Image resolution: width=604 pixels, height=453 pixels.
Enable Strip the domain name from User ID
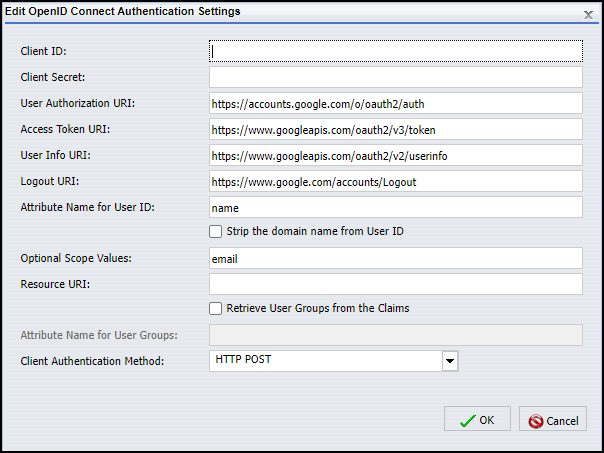(x=215, y=232)
